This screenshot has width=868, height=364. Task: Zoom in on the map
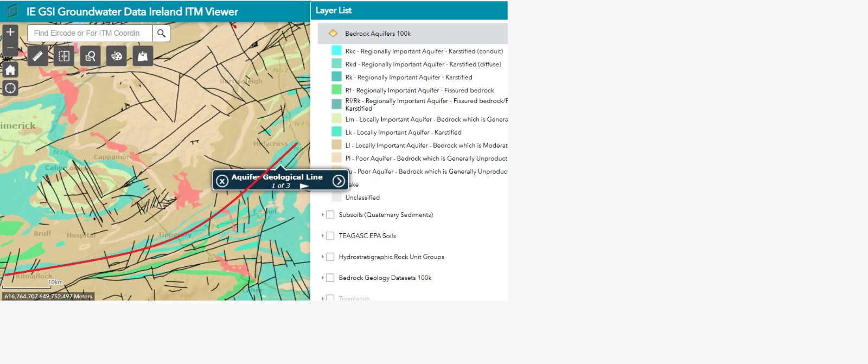(x=10, y=32)
